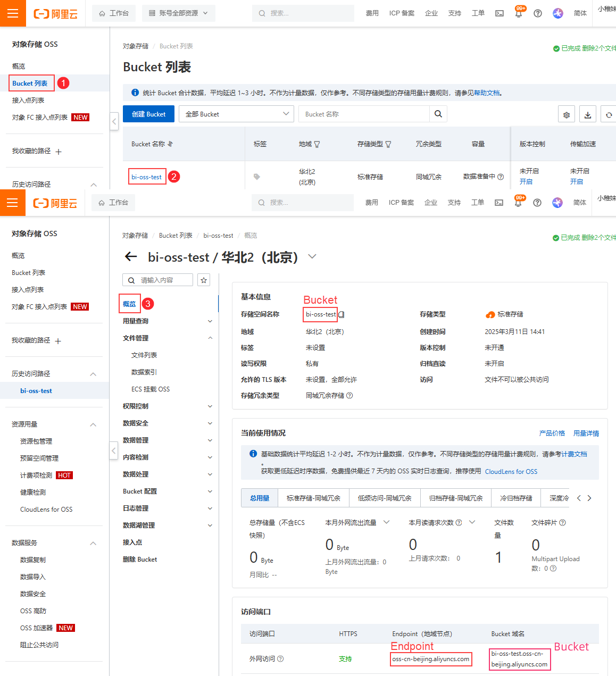
Task: Open outbound traffic metric dropdown
Action: [387, 522]
